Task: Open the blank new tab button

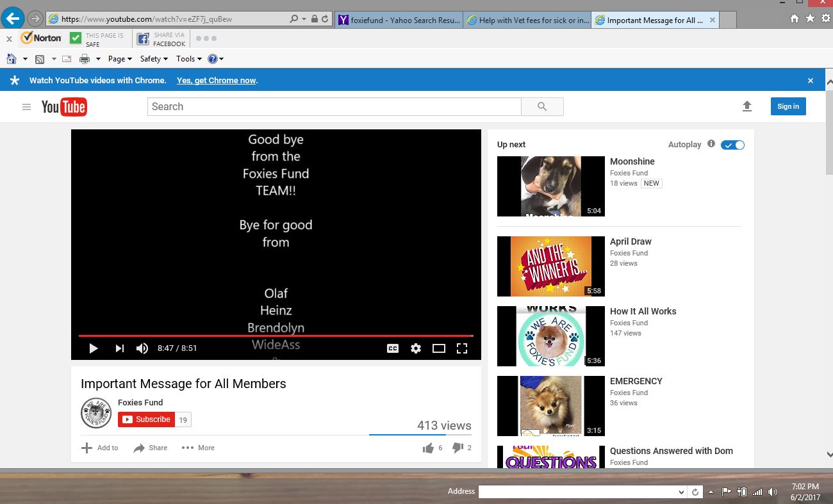Action: (x=728, y=20)
